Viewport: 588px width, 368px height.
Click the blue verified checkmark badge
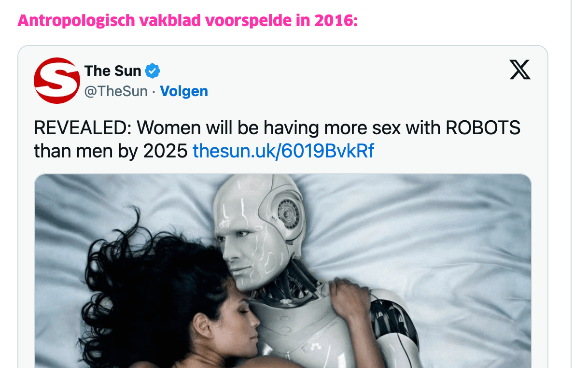pyautogui.click(x=153, y=71)
